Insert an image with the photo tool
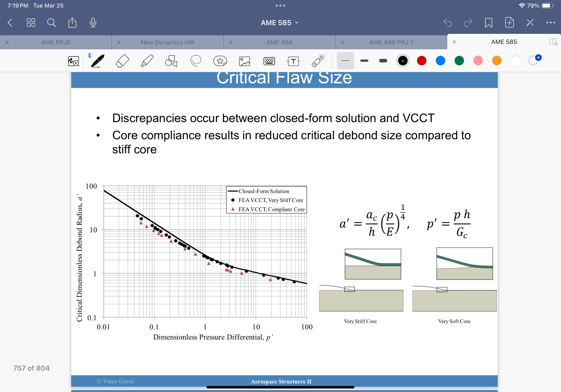This screenshot has width=561, height=392. click(x=244, y=61)
